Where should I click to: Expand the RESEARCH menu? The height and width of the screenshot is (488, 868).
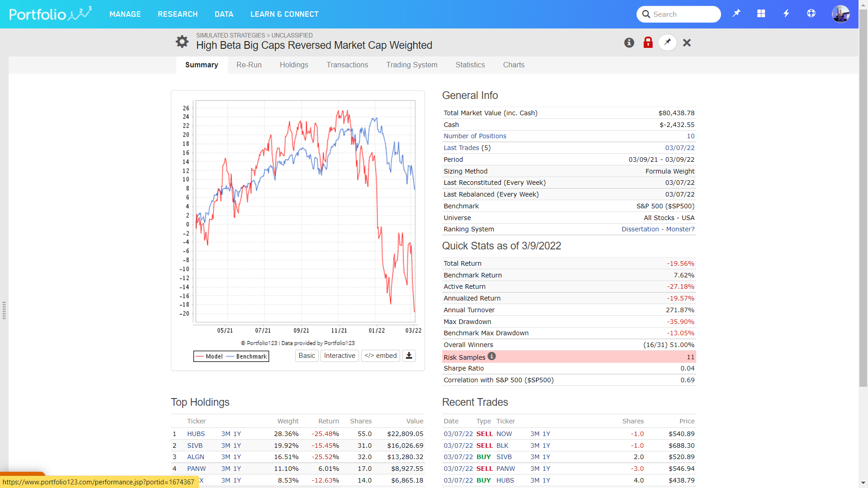[178, 14]
